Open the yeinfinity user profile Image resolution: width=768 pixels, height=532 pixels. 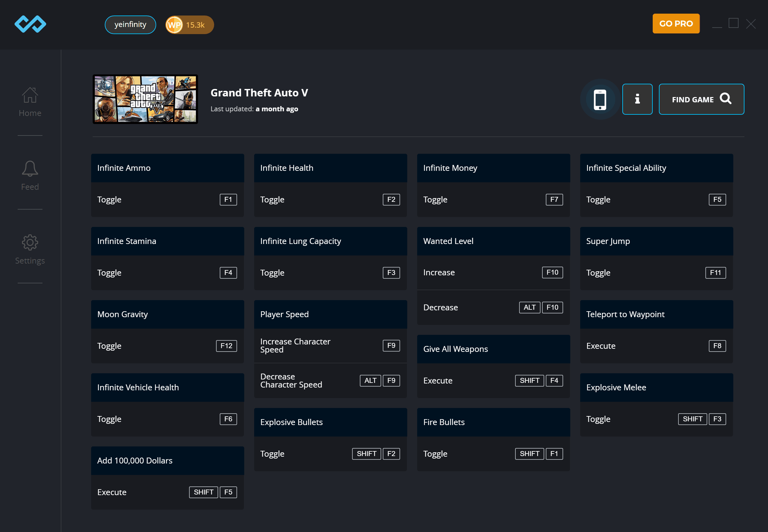130,25
